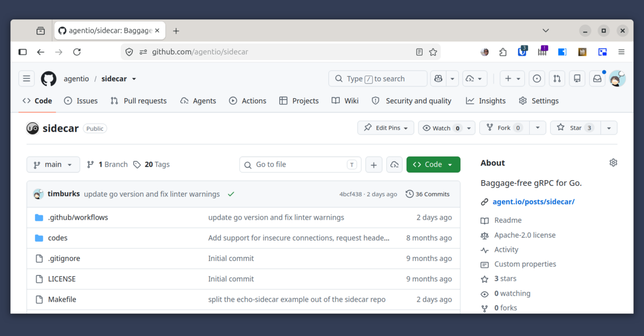The height and width of the screenshot is (336, 644).
Task: Open Firefox sidebar toggle icon
Action: pos(23,52)
